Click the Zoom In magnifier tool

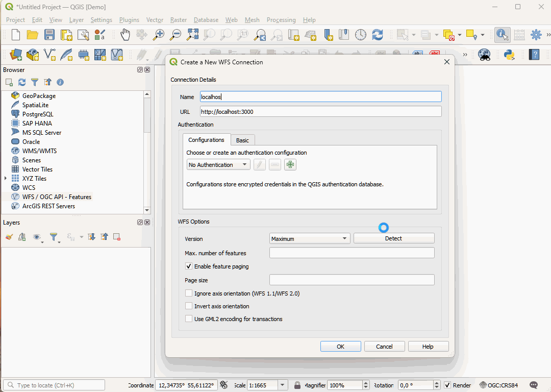pyautogui.click(x=159, y=35)
